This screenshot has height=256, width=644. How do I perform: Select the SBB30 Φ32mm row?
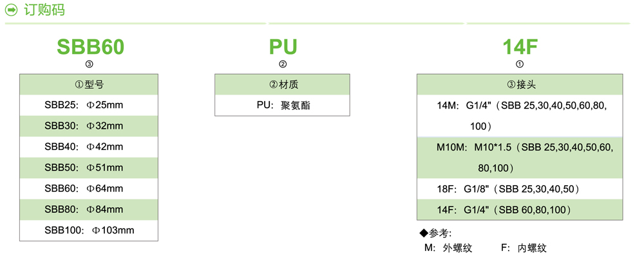[89, 126]
